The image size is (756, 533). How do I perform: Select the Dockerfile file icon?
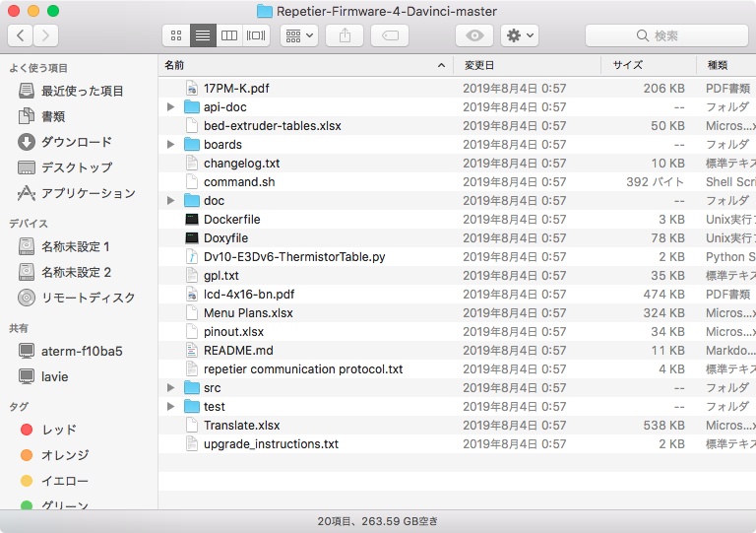click(192, 220)
